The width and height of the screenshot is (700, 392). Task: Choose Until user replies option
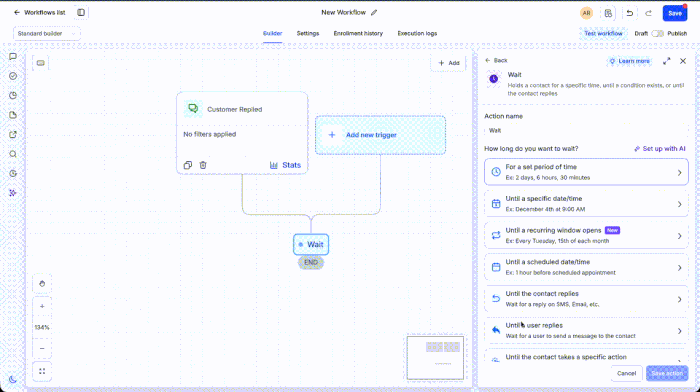point(586,330)
